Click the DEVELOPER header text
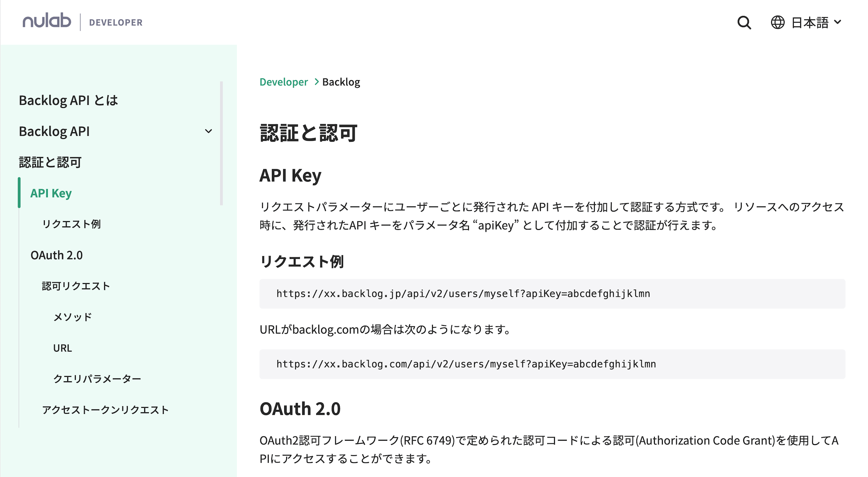 click(x=116, y=23)
